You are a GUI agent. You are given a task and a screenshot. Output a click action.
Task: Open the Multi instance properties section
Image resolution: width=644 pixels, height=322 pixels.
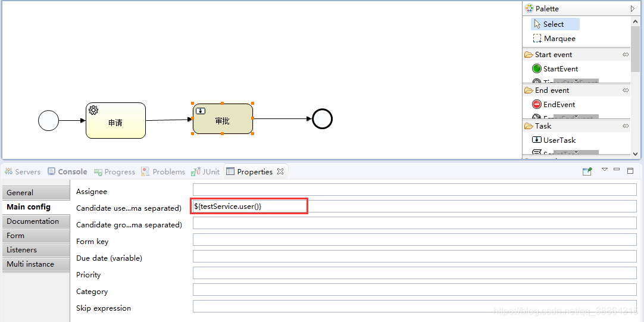36,264
